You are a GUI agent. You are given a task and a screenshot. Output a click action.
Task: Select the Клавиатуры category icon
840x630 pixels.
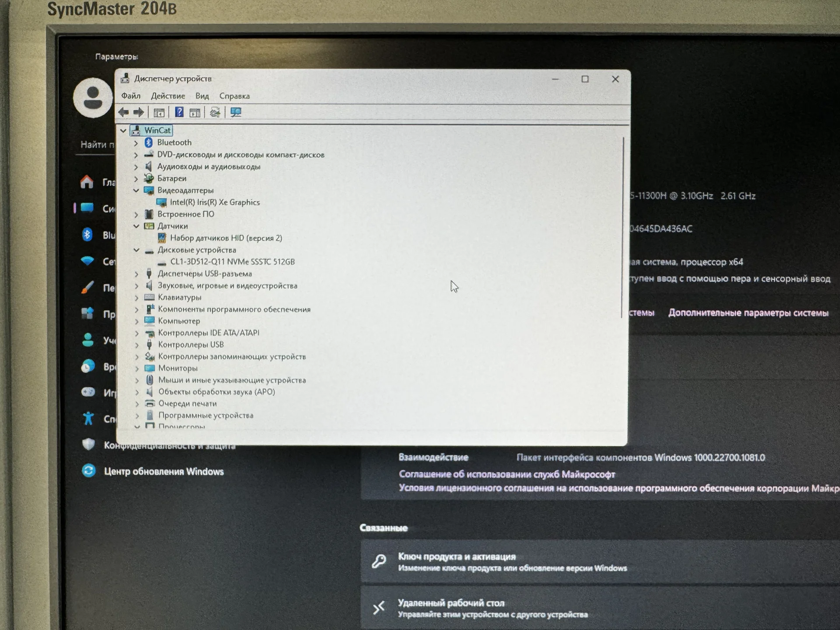click(150, 297)
